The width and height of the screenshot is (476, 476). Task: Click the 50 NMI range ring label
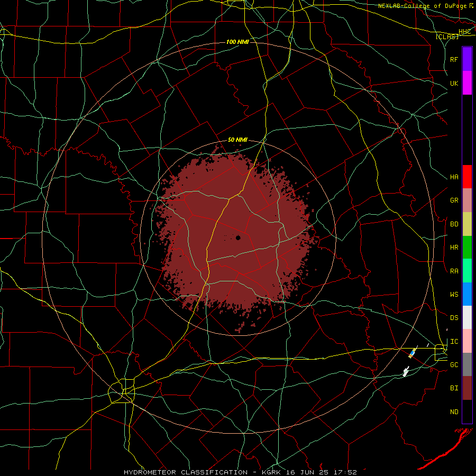[237, 140]
